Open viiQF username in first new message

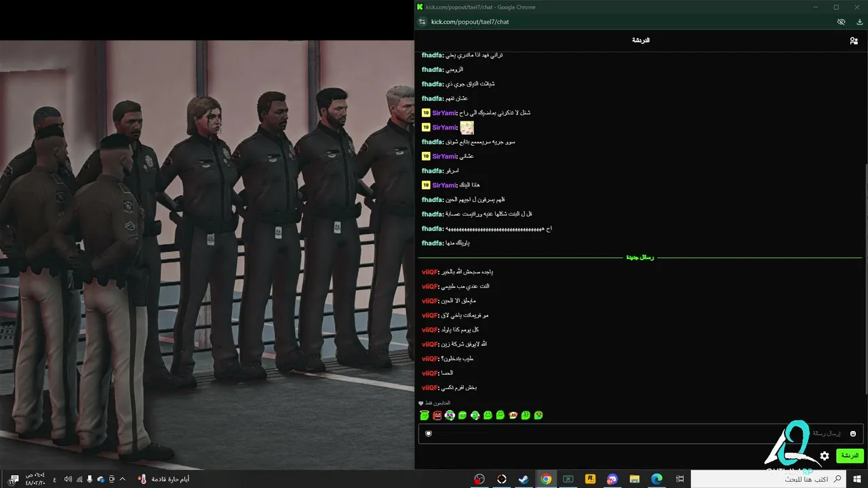pyautogui.click(x=430, y=272)
